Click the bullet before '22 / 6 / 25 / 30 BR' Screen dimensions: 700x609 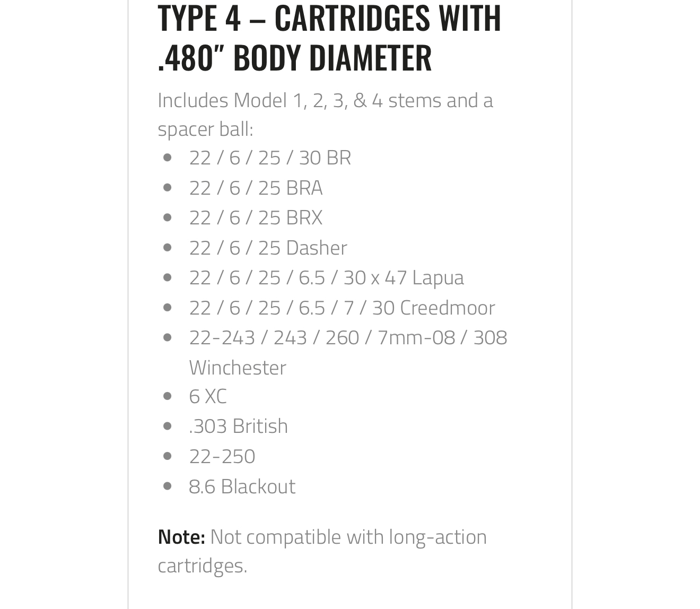tap(168, 157)
